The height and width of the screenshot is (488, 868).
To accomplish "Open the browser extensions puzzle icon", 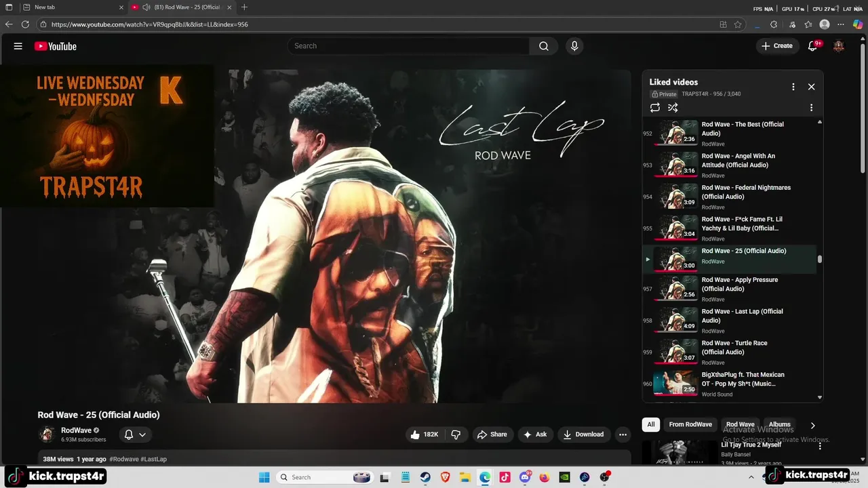I will click(774, 24).
